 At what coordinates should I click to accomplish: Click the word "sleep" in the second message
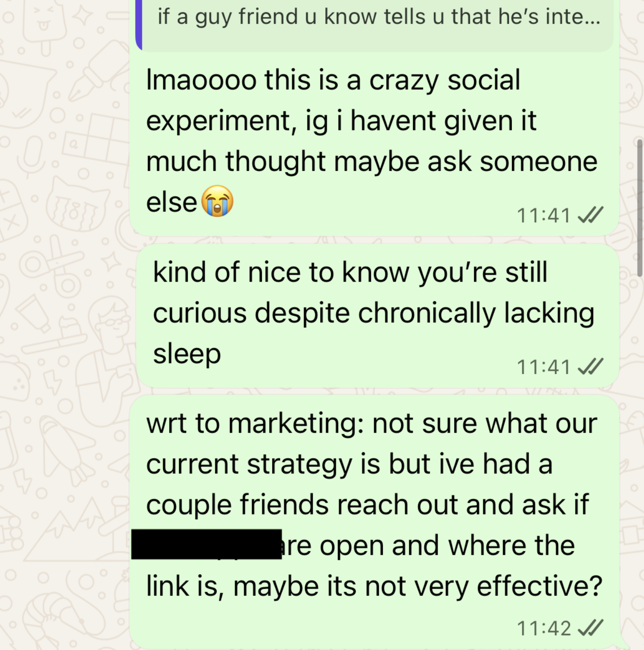[x=187, y=355]
